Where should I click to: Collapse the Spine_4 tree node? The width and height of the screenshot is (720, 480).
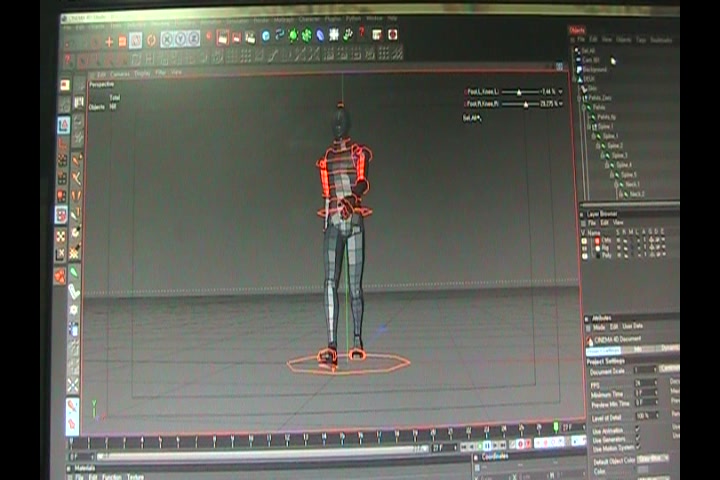pos(607,165)
